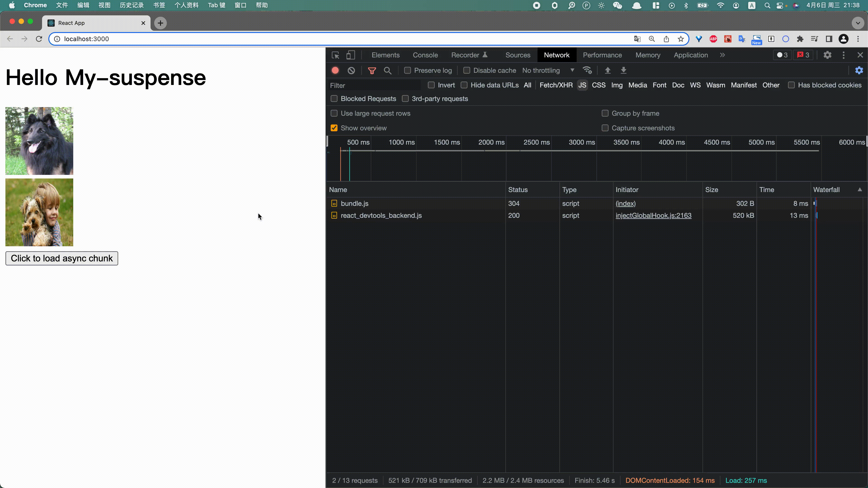
Task: Expand more DevTools tabs chevron
Action: (x=722, y=55)
